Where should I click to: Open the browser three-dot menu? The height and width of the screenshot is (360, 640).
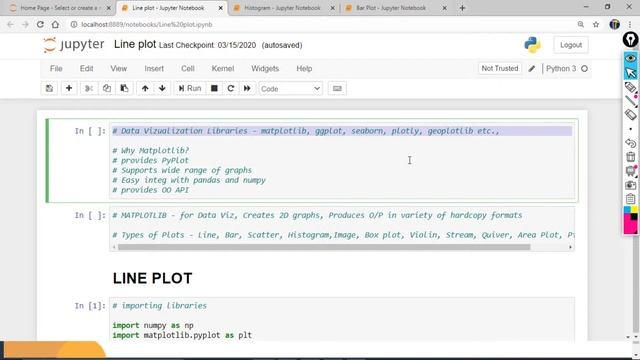pos(630,24)
